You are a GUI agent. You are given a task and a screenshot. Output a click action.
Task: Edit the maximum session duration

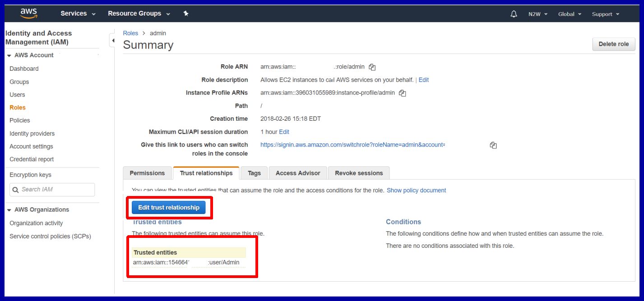pyautogui.click(x=284, y=132)
